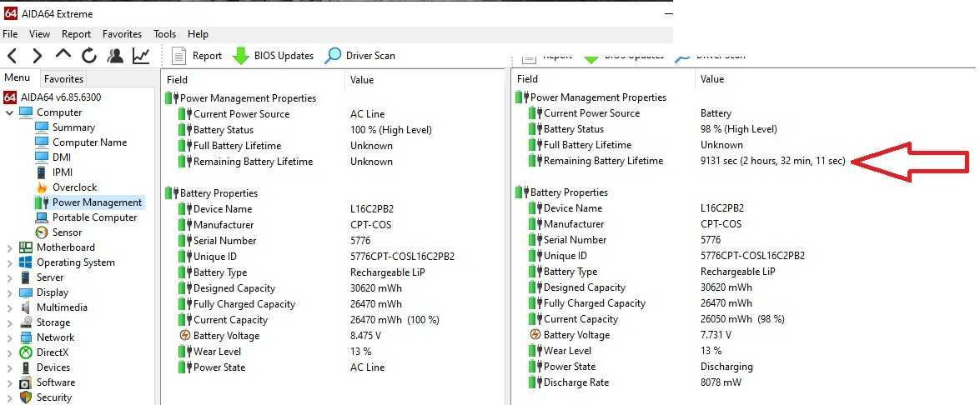Click the Security shield icon
The image size is (980, 405).
pyautogui.click(x=26, y=397)
